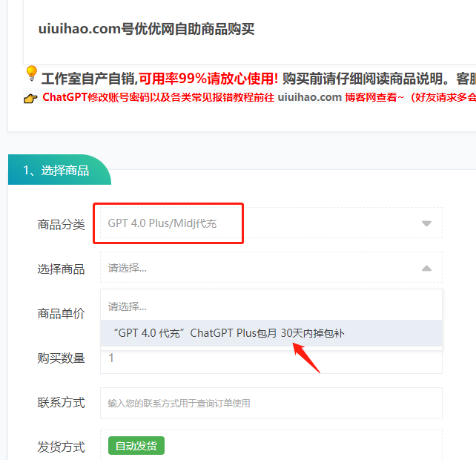Image resolution: width=476 pixels, height=460 pixels.
Task: Expand the 商品分类 dropdown arrow
Action: point(426,223)
